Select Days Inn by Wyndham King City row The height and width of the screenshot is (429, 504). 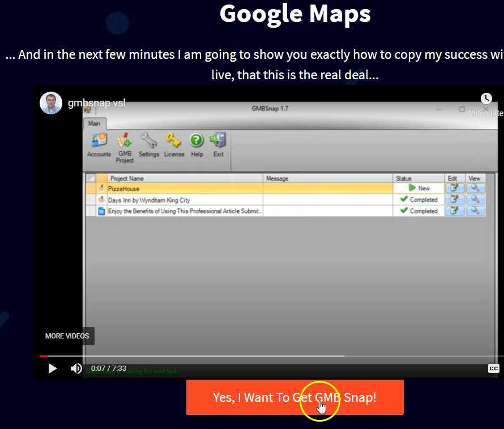[286, 200]
